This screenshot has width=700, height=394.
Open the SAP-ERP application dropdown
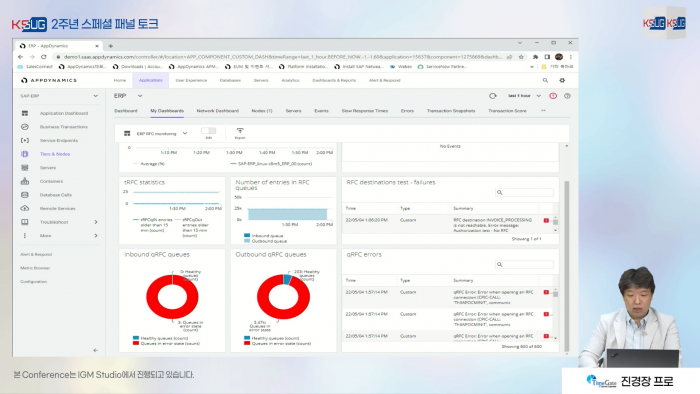[x=95, y=96]
